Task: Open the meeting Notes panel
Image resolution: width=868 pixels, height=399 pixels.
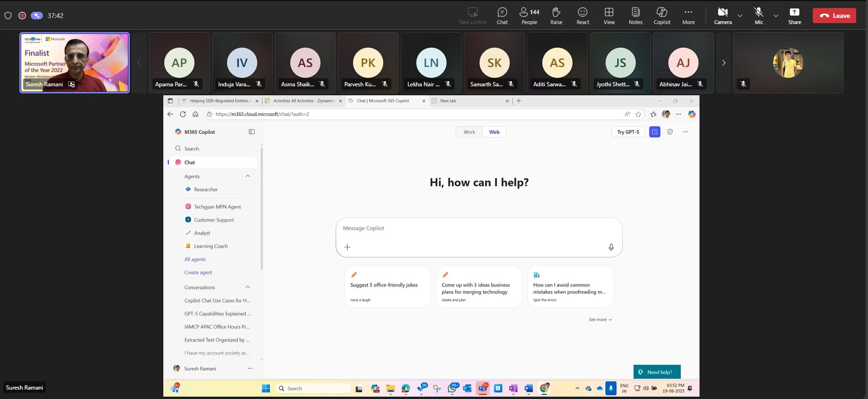Action: pyautogui.click(x=635, y=16)
